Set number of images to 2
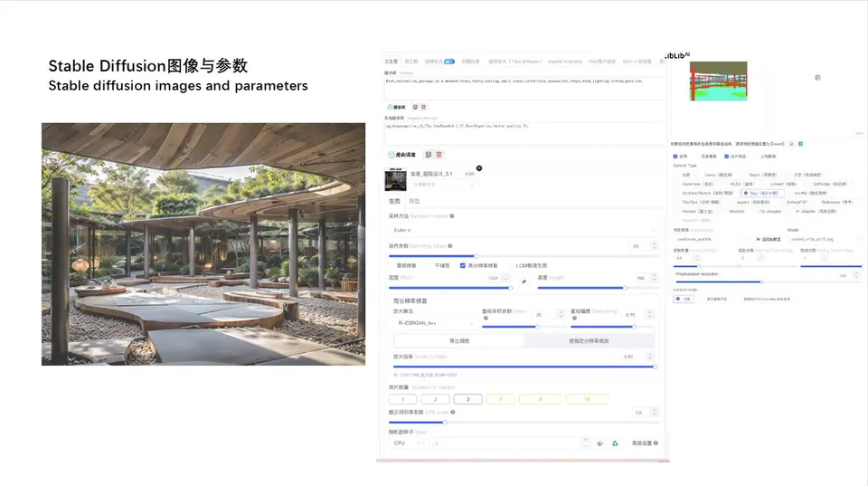 pyautogui.click(x=435, y=399)
